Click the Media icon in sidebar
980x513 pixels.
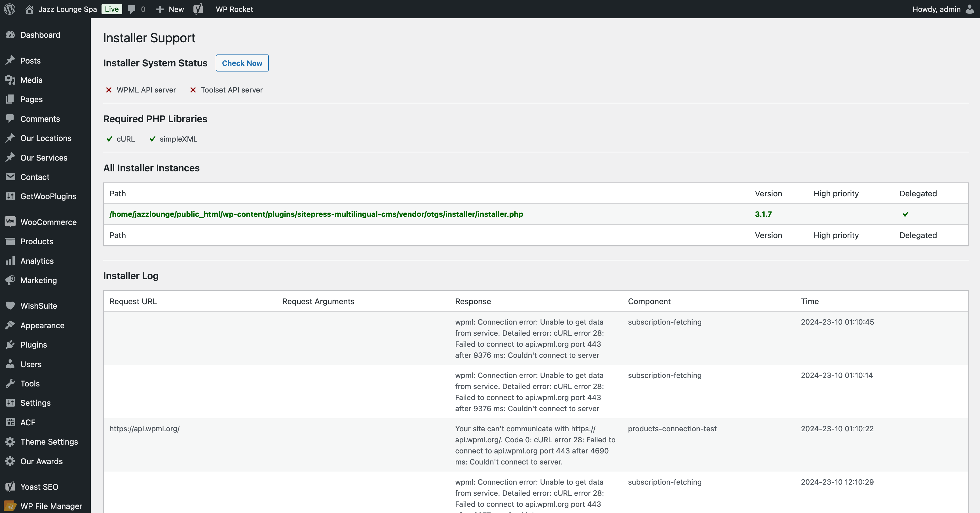click(10, 80)
